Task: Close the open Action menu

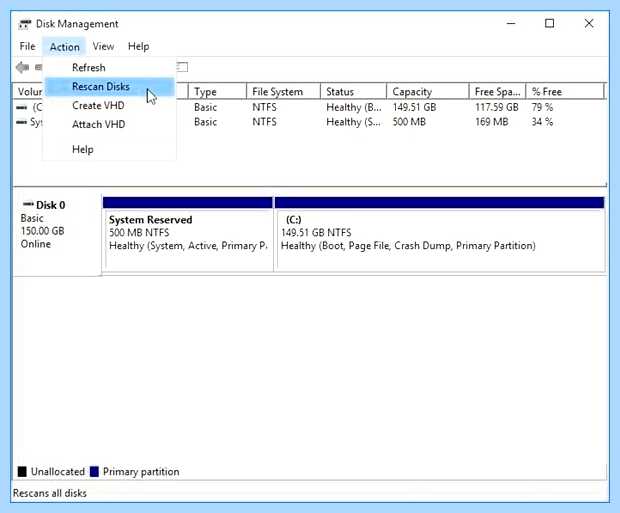Action: (x=64, y=47)
